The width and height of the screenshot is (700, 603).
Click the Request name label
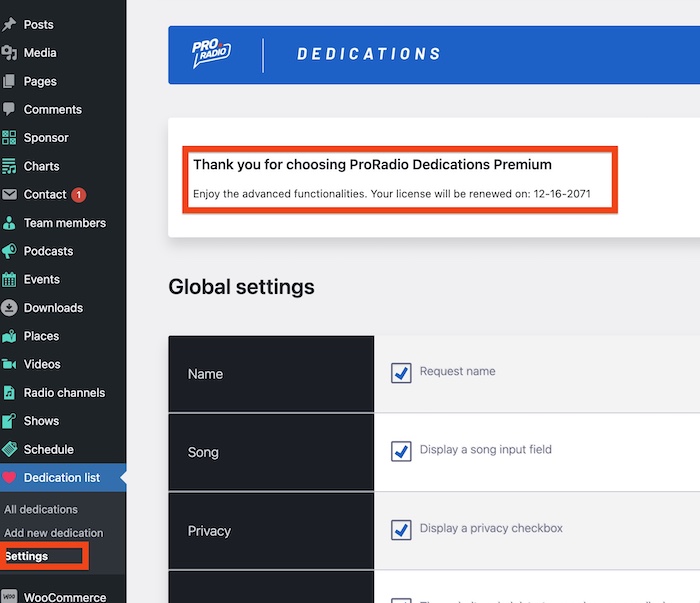tap(458, 371)
